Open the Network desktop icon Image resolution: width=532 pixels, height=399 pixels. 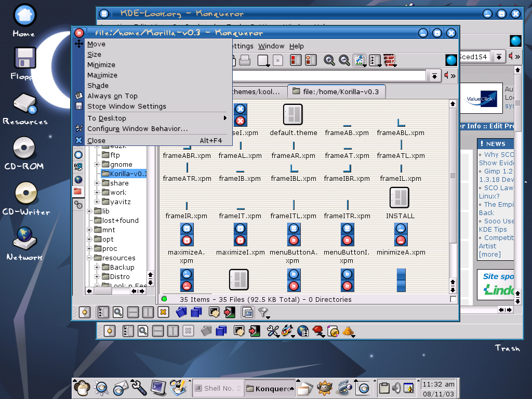coord(25,238)
